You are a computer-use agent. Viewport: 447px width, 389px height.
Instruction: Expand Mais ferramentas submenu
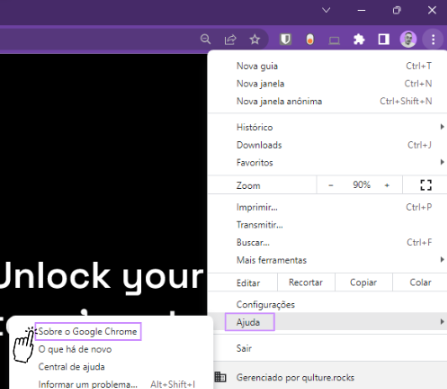[x=327, y=260]
